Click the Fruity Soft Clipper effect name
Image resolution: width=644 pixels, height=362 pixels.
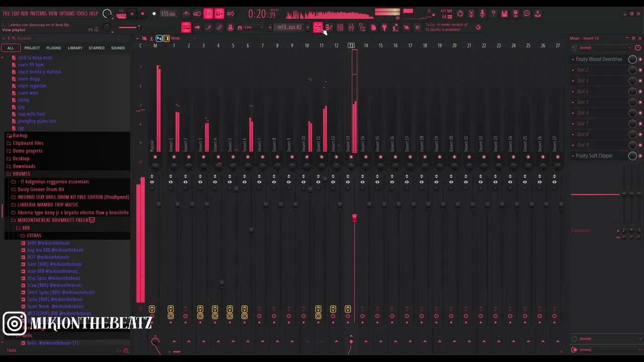[594, 156]
